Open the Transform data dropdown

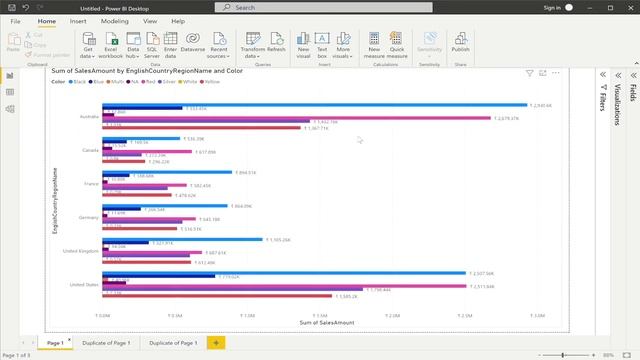coord(253,45)
